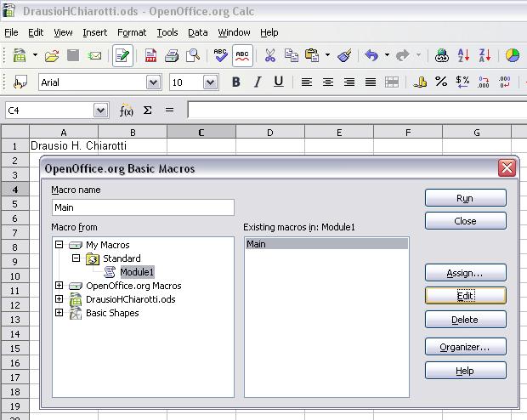The width and height of the screenshot is (527, 420).
Task: Toggle Edit File mode icon
Action: [122, 55]
